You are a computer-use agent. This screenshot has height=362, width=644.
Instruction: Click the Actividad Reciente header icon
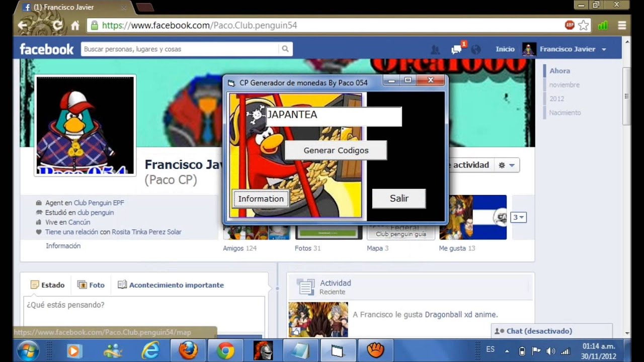coord(305,287)
